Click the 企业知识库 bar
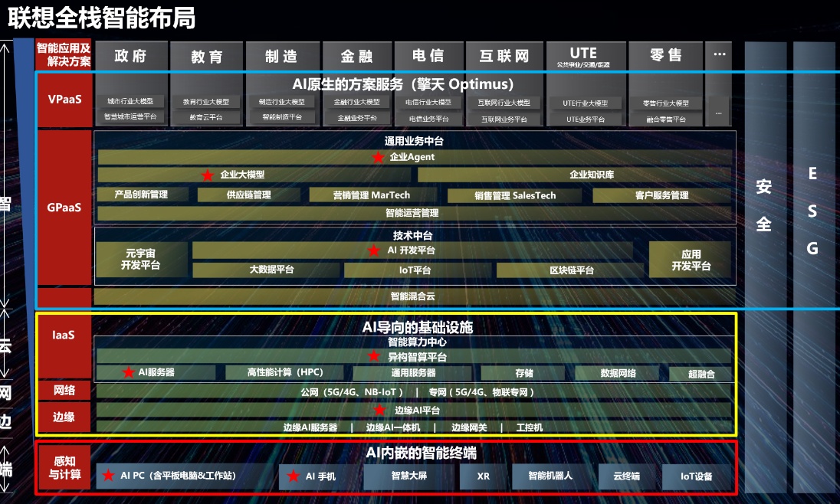The width and height of the screenshot is (840, 504). (574, 175)
